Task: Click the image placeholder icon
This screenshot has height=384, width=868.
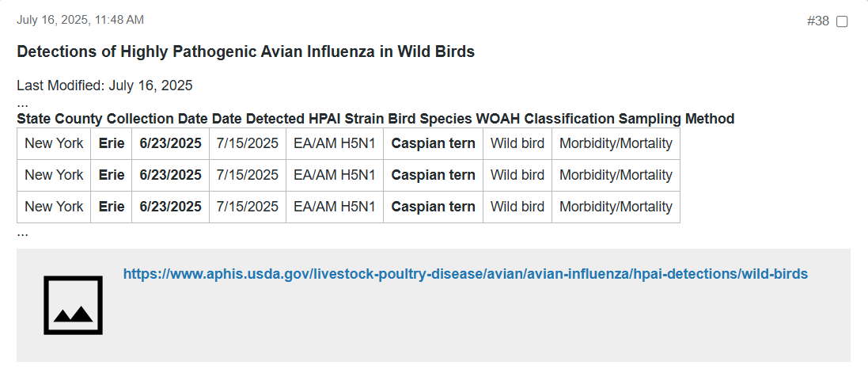Action: [x=73, y=306]
